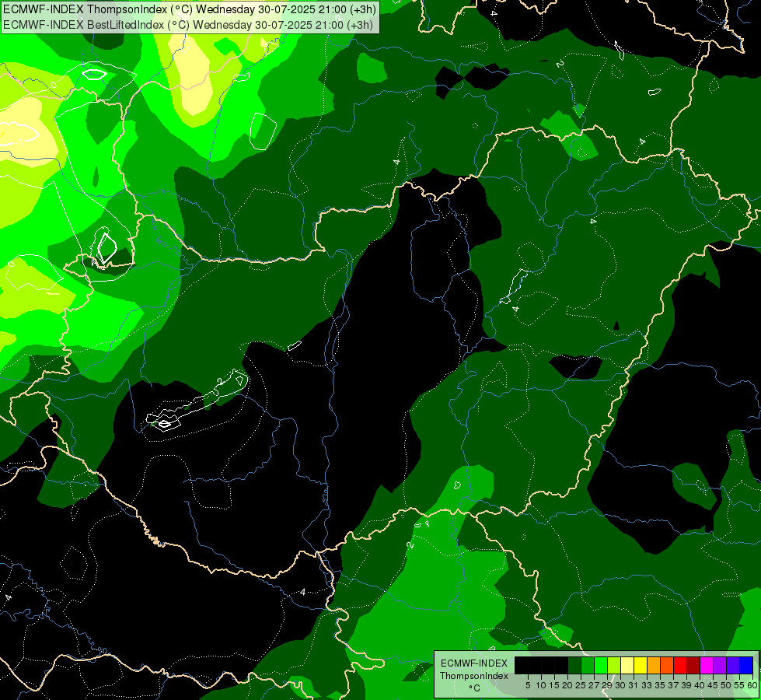Viewport: 761px width, 700px height.
Task: Select the yellow-green legend swatch for 29–30
Action: point(614,665)
